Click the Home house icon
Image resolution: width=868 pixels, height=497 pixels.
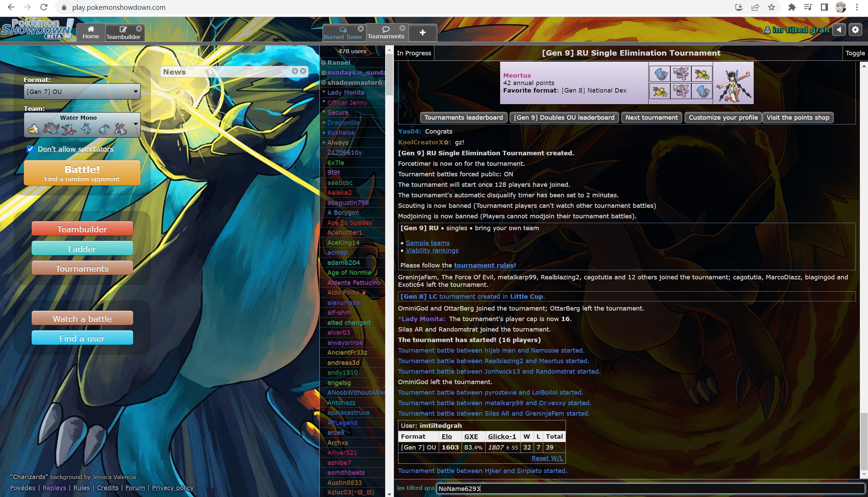click(x=91, y=30)
